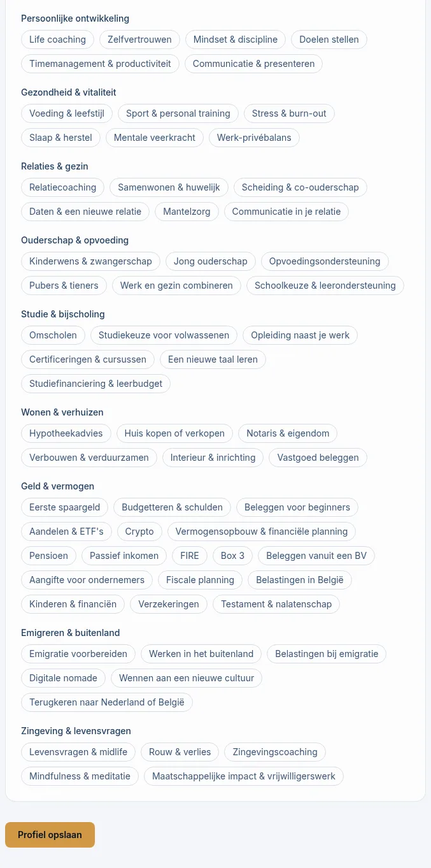Choose Belastingen in België topic

(300, 580)
